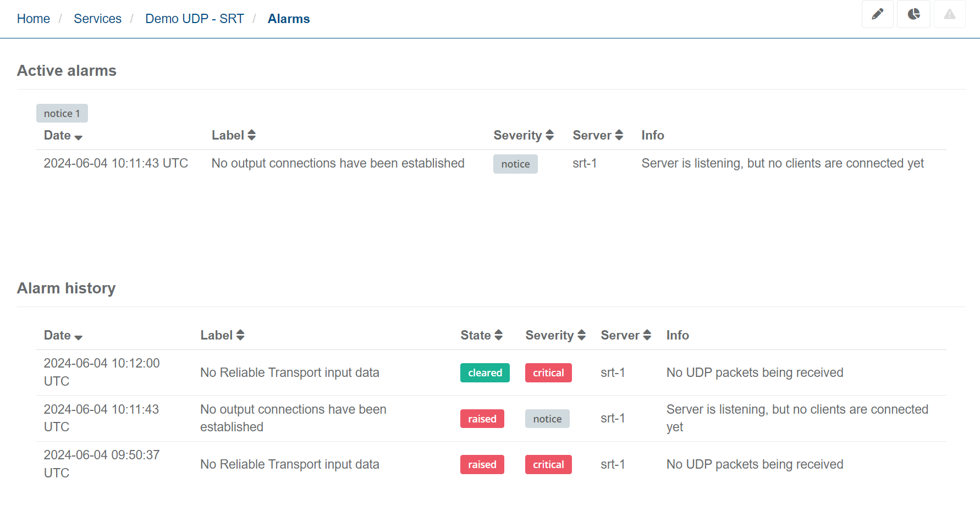
Task: Go to Home breadcrumb
Action: tap(34, 19)
